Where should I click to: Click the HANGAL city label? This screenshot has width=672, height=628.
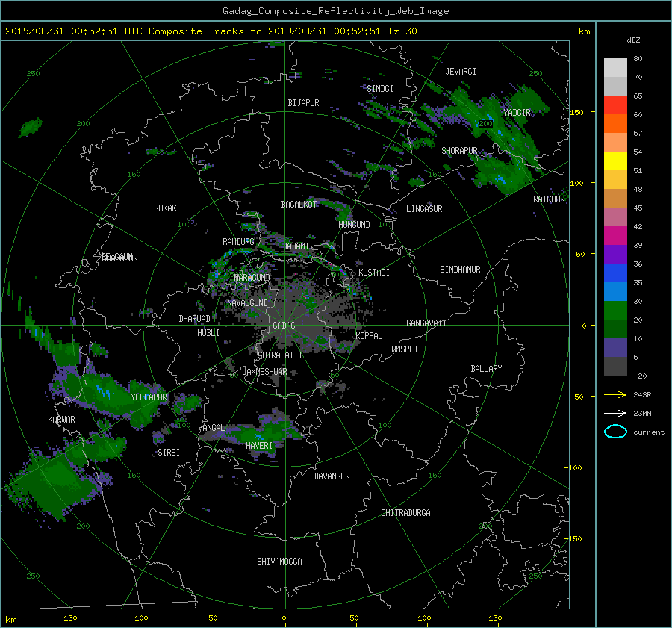tap(211, 428)
